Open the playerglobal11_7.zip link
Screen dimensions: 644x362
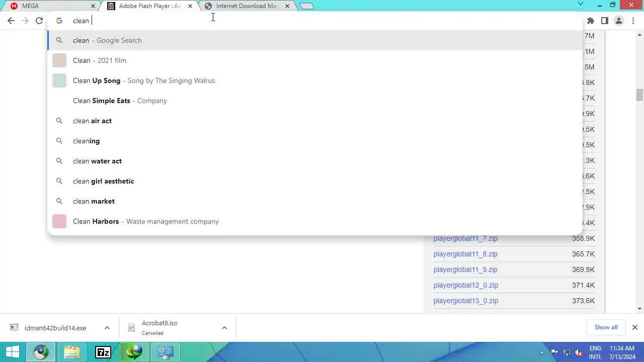[465, 238]
